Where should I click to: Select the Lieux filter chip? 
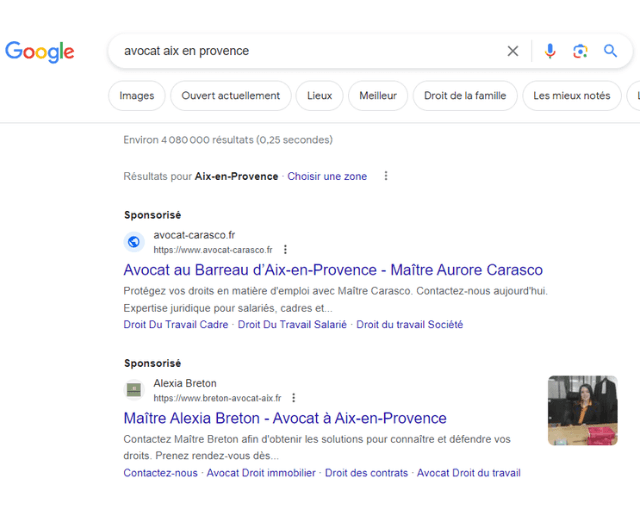pos(319,96)
